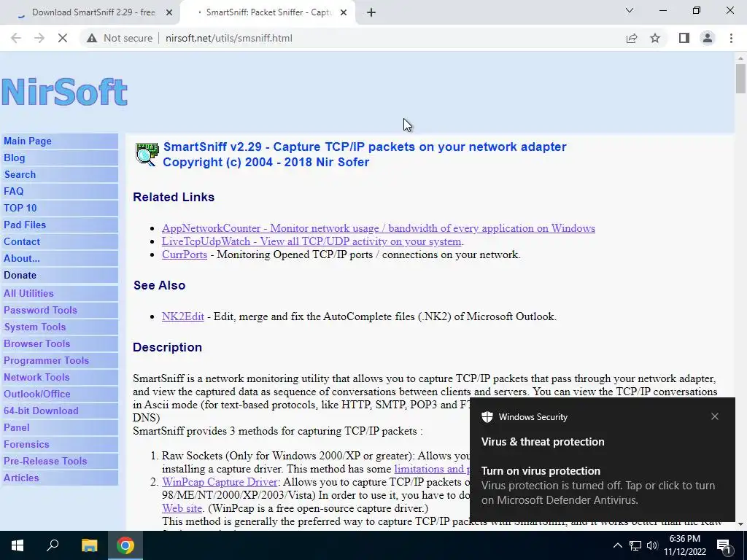747x560 pixels.
Task: Open Network Tools in the sidebar
Action: coord(60,377)
